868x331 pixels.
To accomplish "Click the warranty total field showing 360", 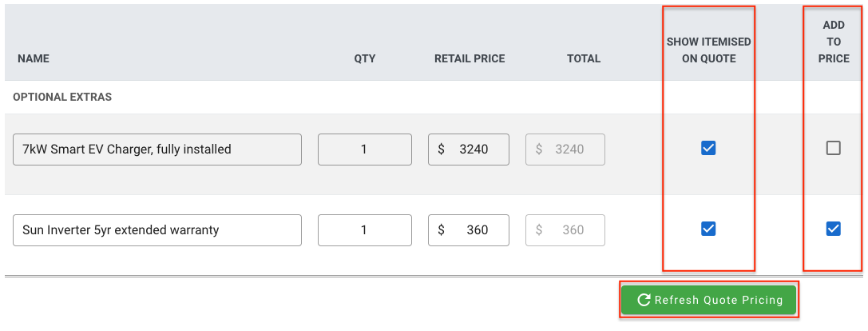I will (x=565, y=230).
